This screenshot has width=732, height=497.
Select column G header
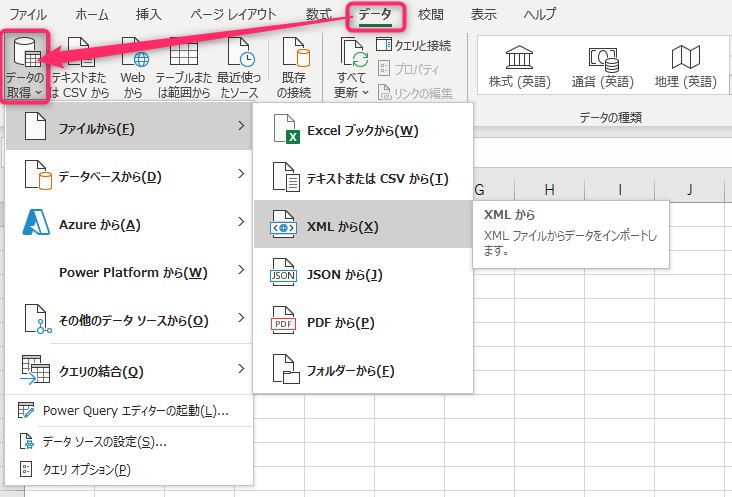click(493, 190)
